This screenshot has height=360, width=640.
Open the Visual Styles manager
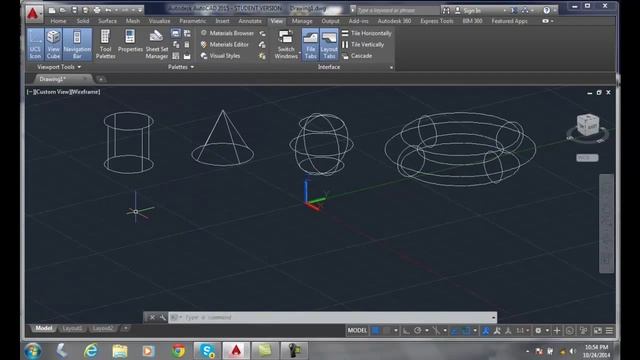coord(220,56)
